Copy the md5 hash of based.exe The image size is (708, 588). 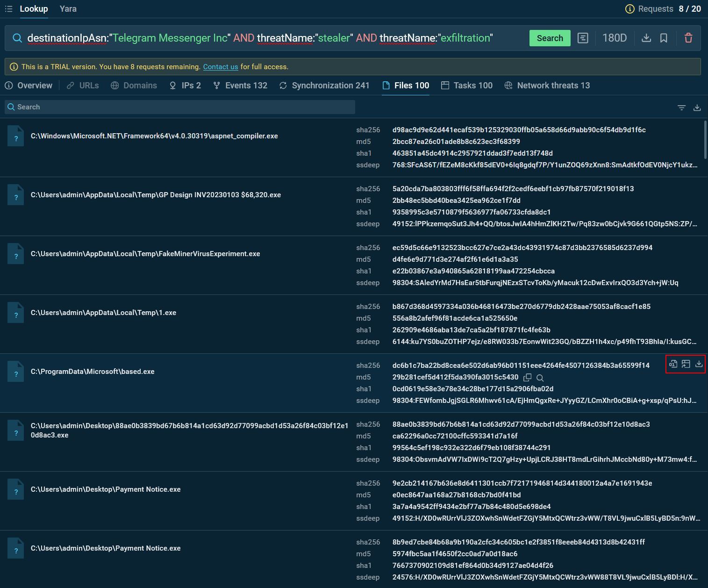pyautogui.click(x=528, y=377)
